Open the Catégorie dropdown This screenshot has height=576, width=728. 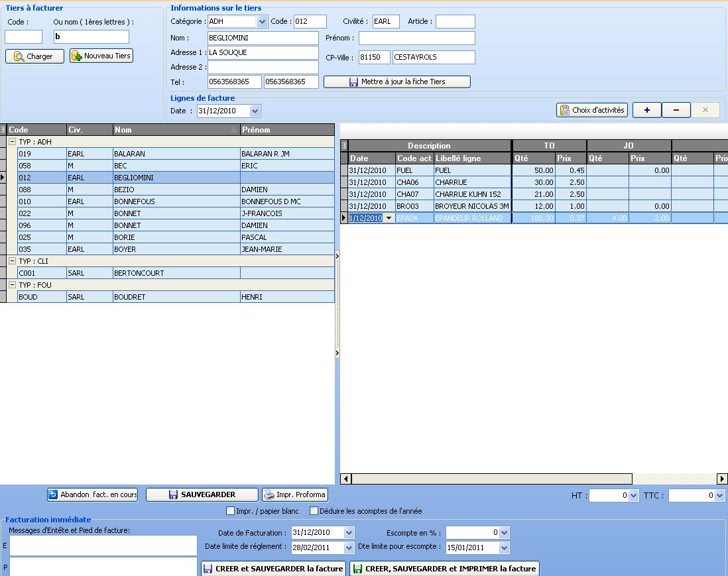[x=261, y=22]
